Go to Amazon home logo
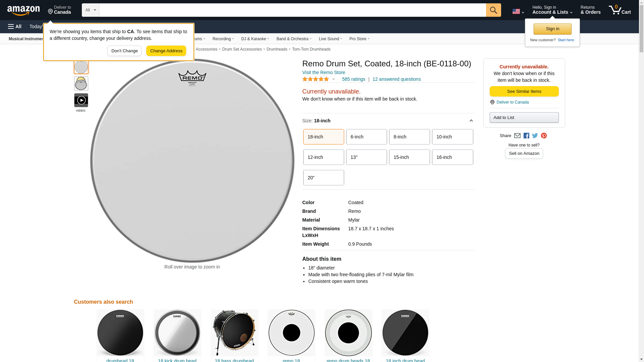The image size is (644, 362). (23, 10)
